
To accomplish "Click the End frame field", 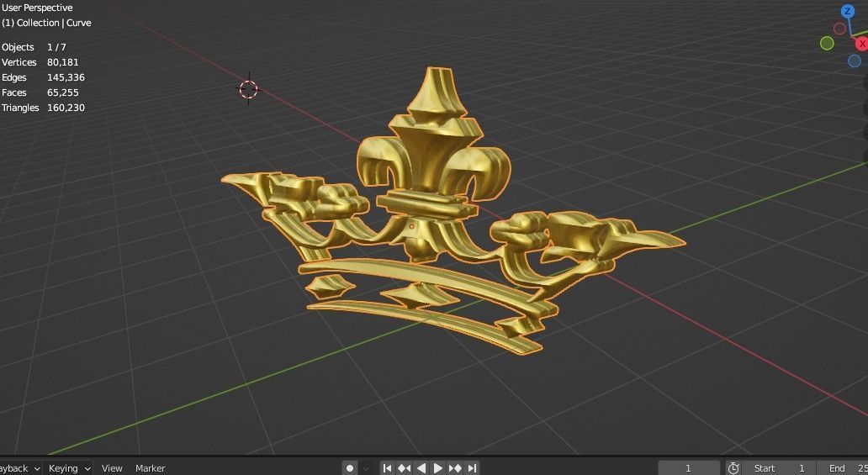I will pos(843,468).
